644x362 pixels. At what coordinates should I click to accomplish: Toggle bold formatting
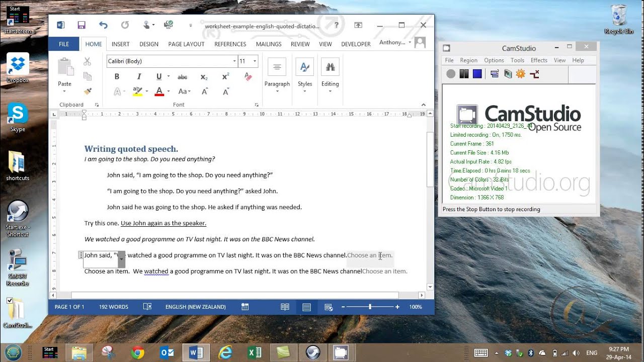(x=117, y=77)
